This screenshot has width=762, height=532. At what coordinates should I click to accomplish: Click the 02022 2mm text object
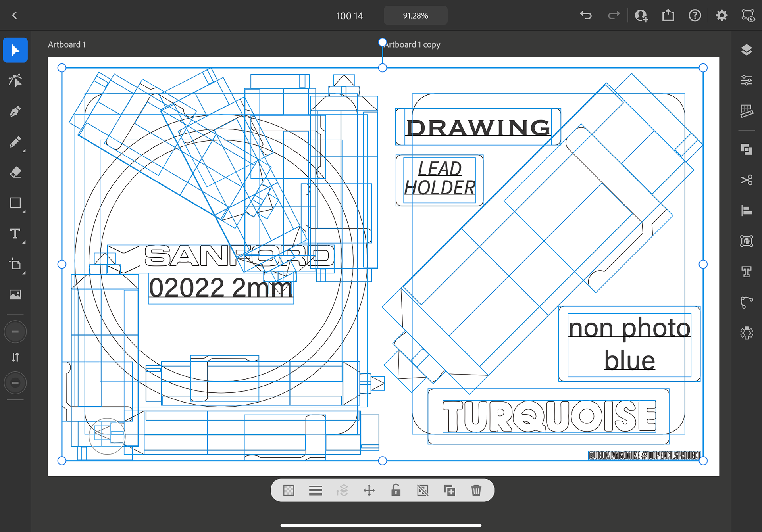(x=221, y=288)
